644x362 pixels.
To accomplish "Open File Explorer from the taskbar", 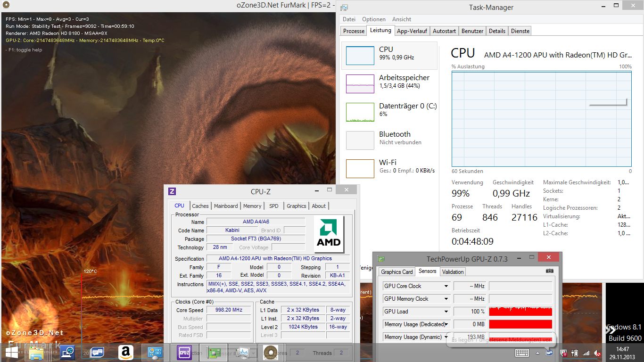I will (37, 353).
